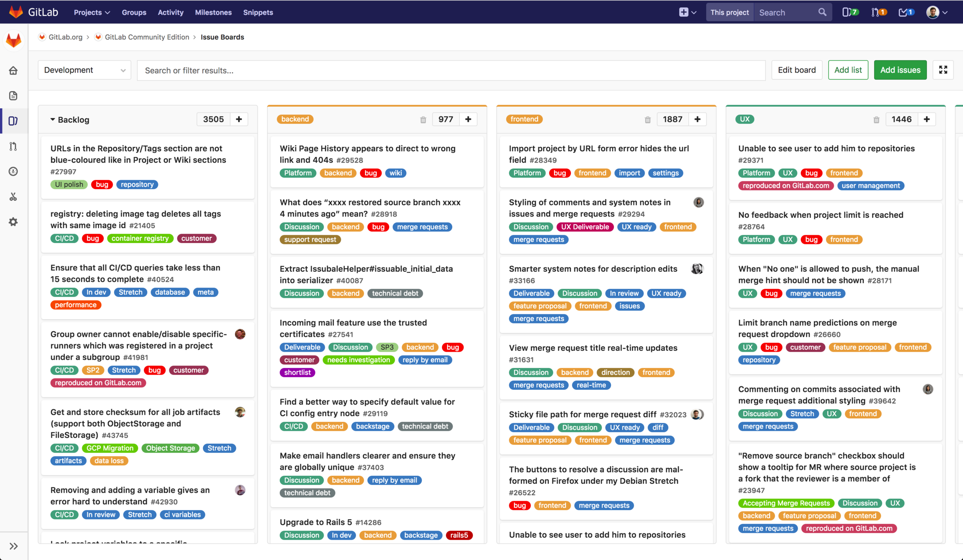The height and width of the screenshot is (560, 963).
Task: Open the Snippets scissors sidebar icon
Action: click(x=13, y=197)
